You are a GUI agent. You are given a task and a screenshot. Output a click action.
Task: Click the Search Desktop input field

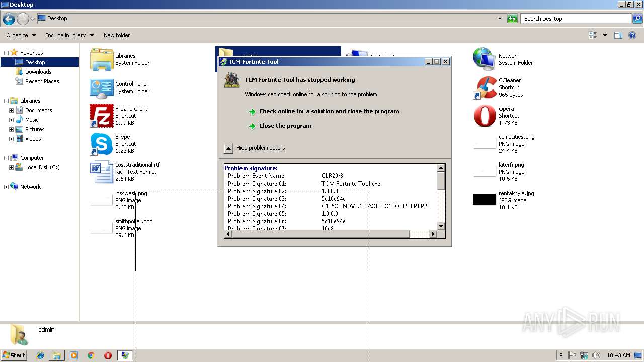(x=576, y=19)
